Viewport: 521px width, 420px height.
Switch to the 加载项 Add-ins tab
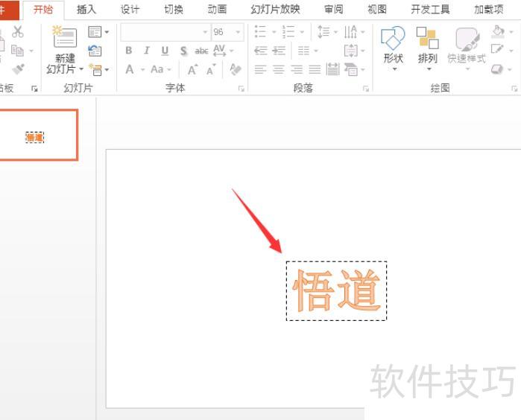488,9
